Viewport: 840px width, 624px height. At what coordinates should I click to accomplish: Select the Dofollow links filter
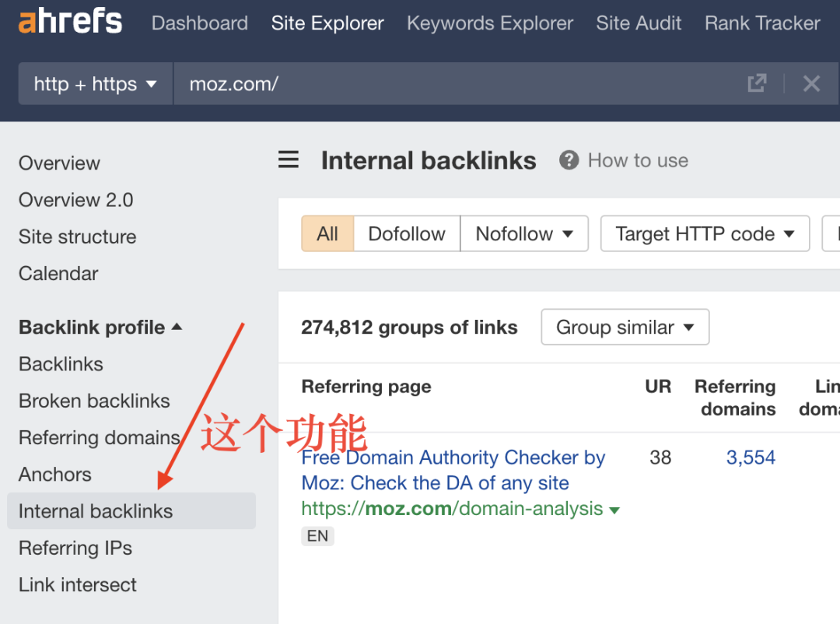point(407,233)
